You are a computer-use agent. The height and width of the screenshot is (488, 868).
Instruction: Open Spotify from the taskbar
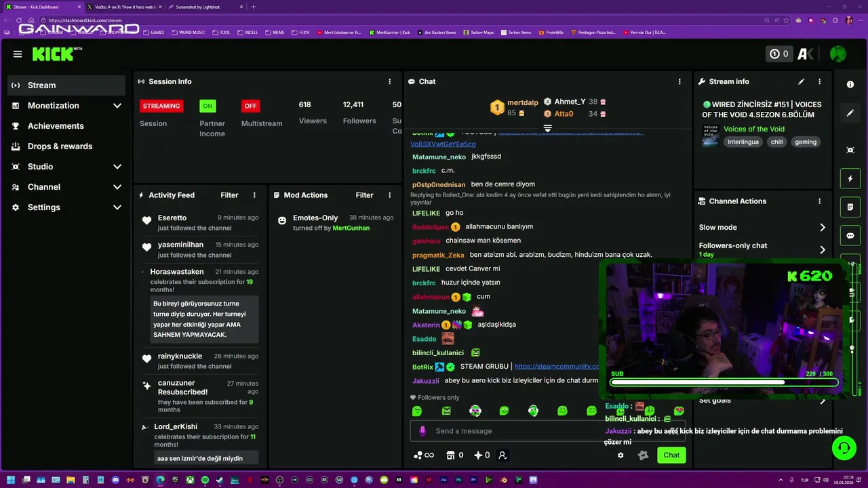205,481
